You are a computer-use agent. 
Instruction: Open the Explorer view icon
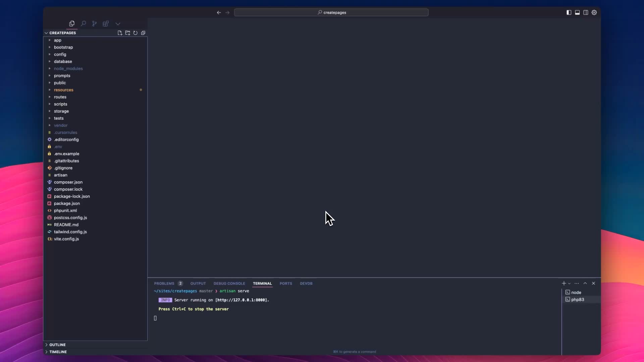[x=72, y=23]
